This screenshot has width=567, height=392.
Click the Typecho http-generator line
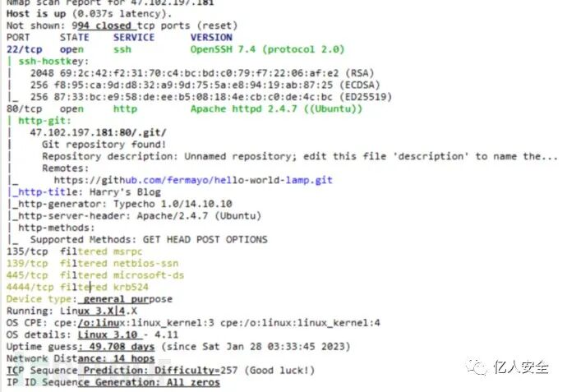coord(120,204)
